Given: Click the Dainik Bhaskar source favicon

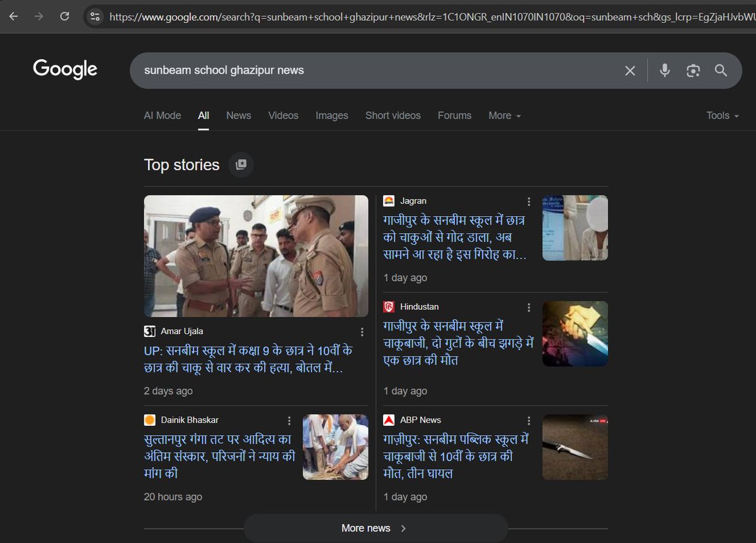Looking at the screenshot, I should 149,420.
